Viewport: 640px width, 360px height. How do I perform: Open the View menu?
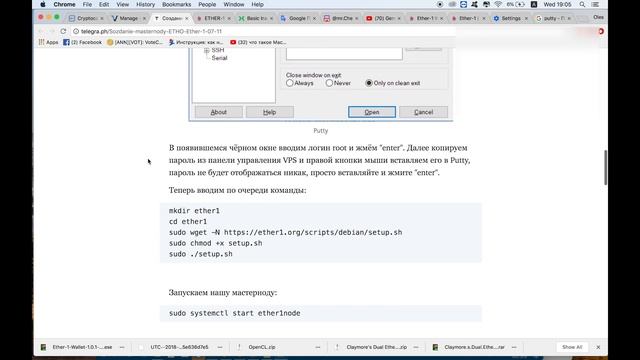(122, 4)
